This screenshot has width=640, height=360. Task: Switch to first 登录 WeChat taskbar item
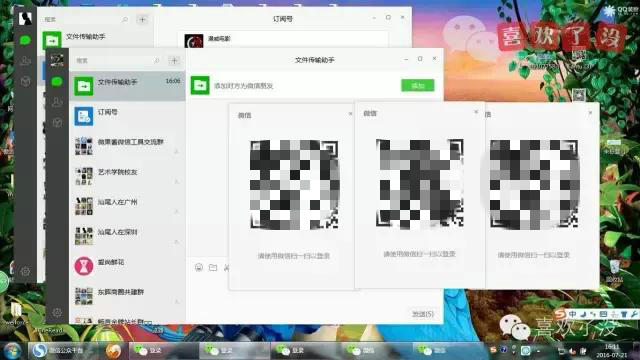point(163,350)
